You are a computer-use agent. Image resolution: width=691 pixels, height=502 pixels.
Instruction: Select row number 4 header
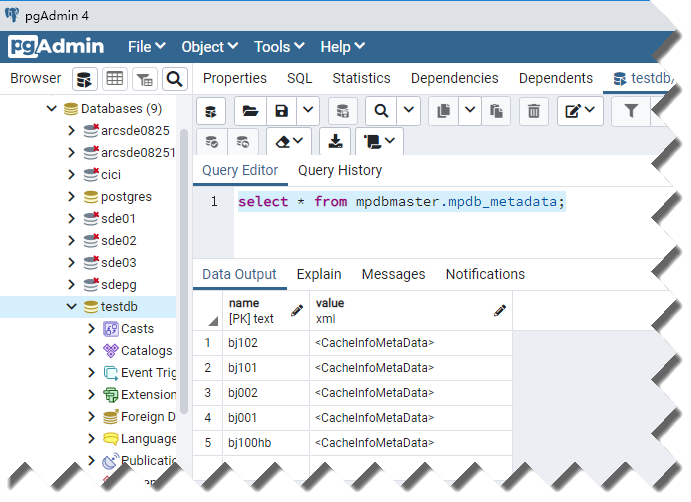pyautogui.click(x=208, y=418)
